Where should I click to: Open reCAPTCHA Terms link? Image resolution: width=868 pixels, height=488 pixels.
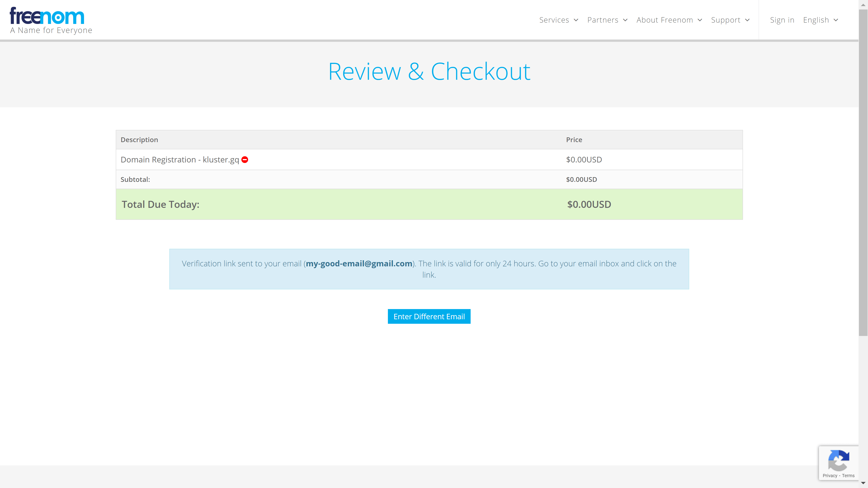pos(848,476)
